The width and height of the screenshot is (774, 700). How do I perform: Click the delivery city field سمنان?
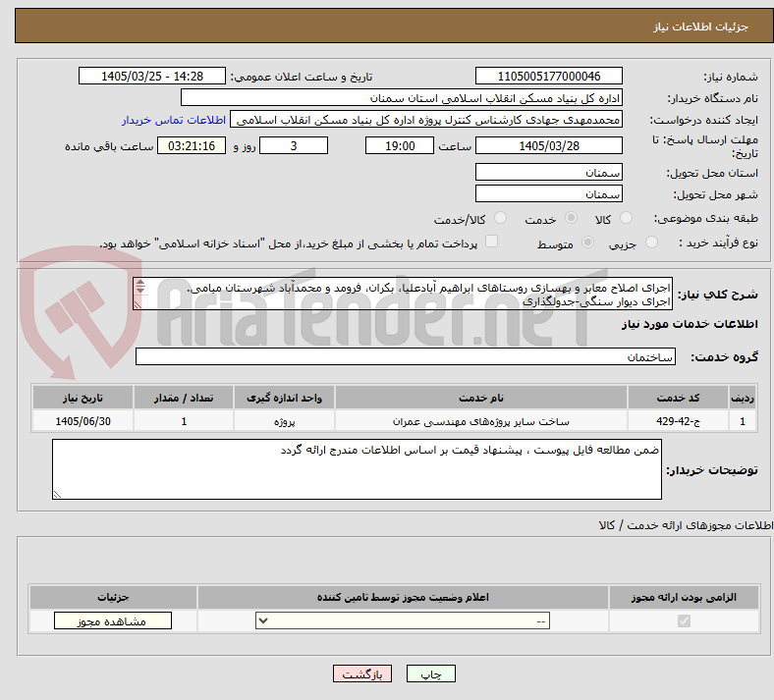tap(549, 193)
